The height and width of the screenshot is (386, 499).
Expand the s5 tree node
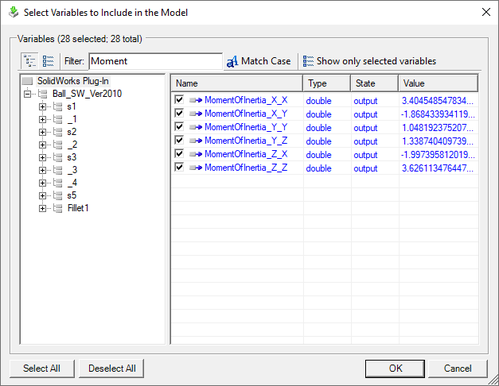42,195
